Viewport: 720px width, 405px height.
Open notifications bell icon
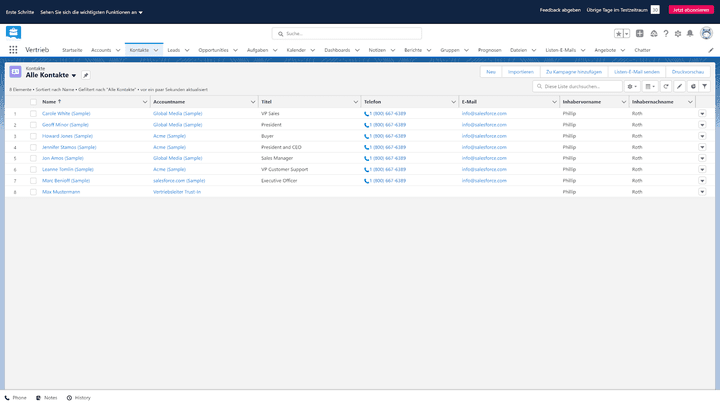pos(692,33)
